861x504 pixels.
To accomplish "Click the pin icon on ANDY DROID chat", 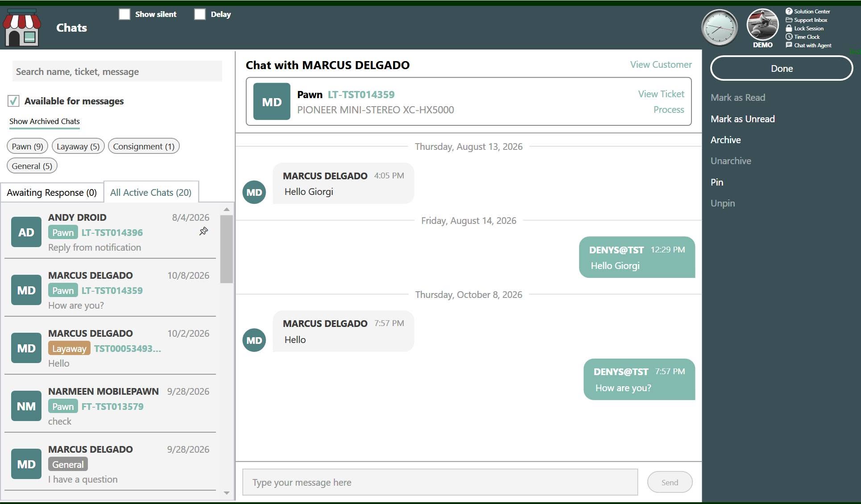I will coord(203,231).
